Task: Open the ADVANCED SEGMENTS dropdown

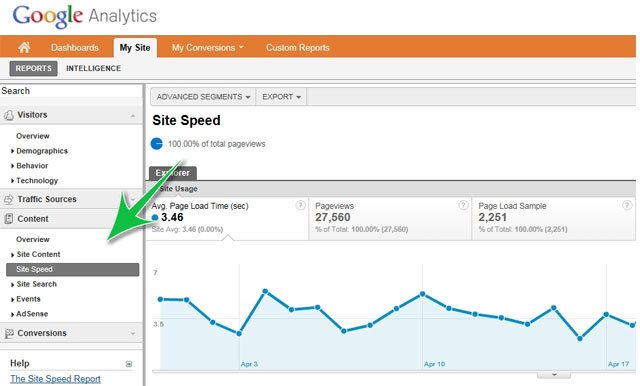Action: [x=203, y=97]
